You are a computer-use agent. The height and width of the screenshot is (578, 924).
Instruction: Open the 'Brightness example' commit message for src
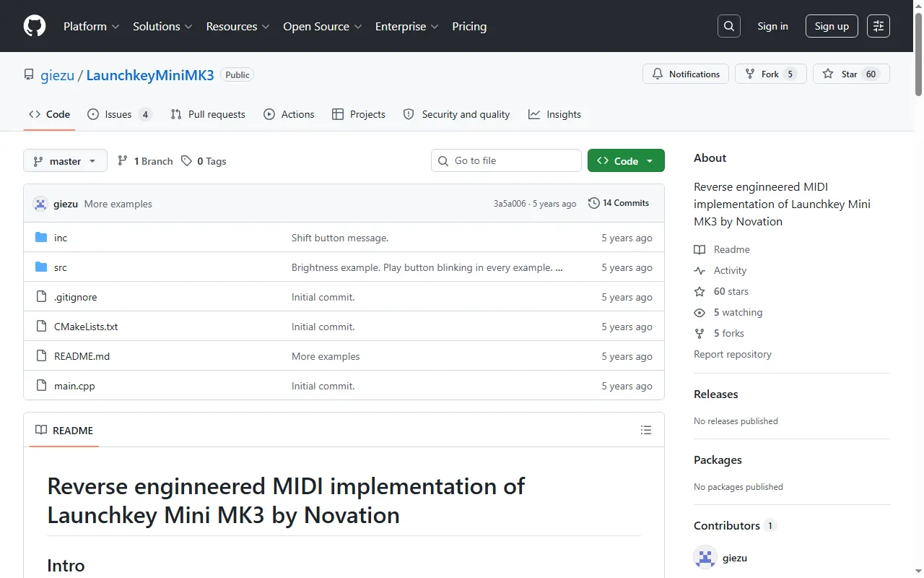pos(427,267)
